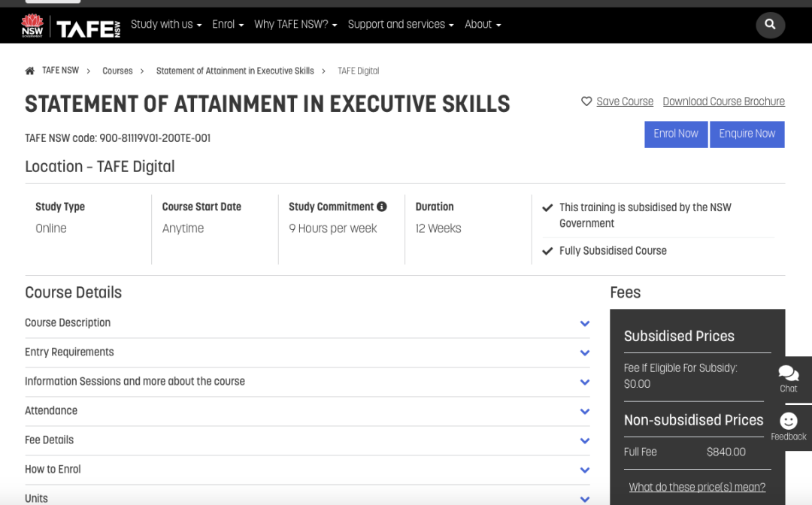Click the subsidised by NSW Government text

(x=645, y=215)
